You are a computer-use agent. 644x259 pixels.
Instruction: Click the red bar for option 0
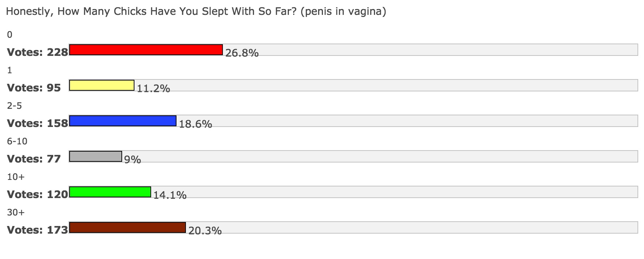[146, 50]
